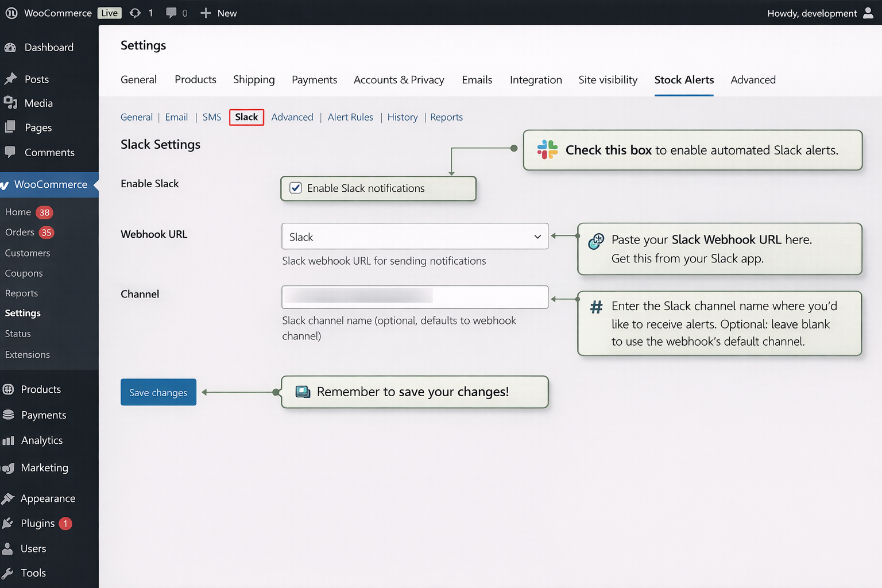882x588 pixels.
Task: Open the updates icon in admin bar
Action: point(136,13)
